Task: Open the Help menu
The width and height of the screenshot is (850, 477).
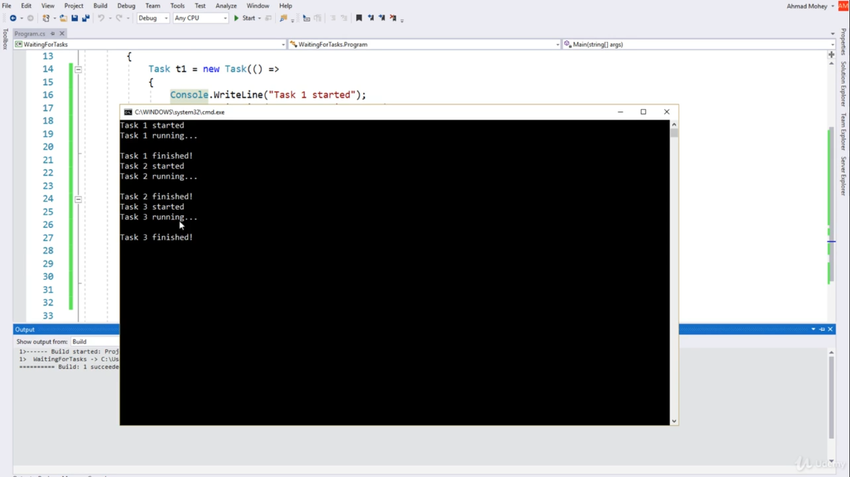Action: pos(285,5)
